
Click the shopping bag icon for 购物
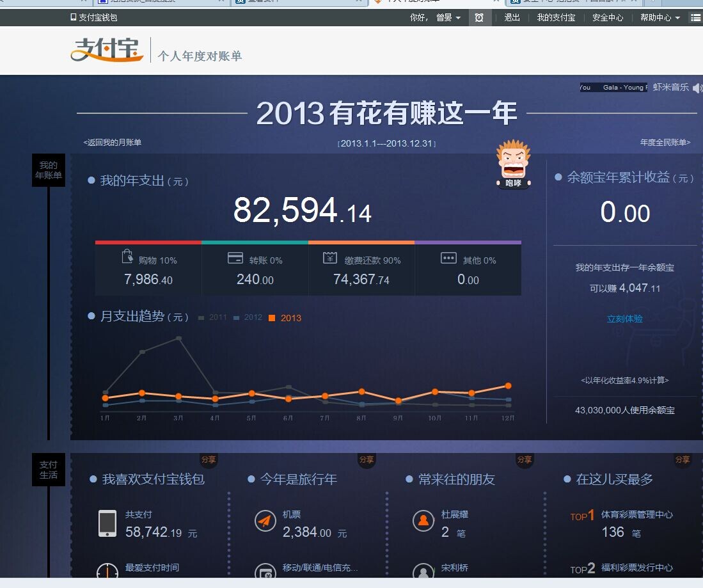(127, 256)
